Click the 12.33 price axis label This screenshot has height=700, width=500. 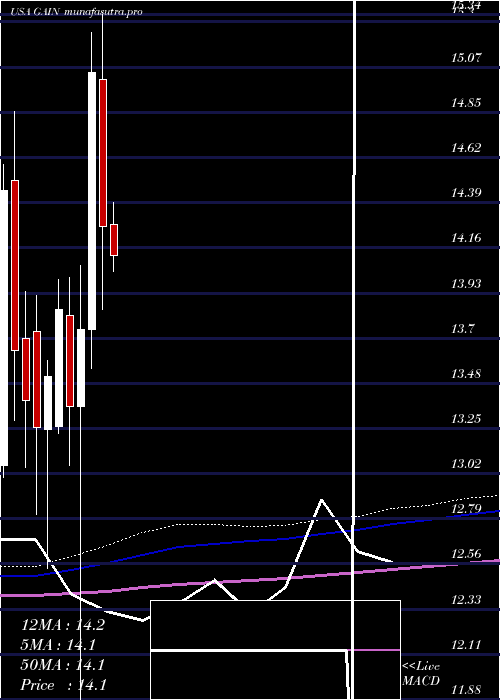[467, 599]
